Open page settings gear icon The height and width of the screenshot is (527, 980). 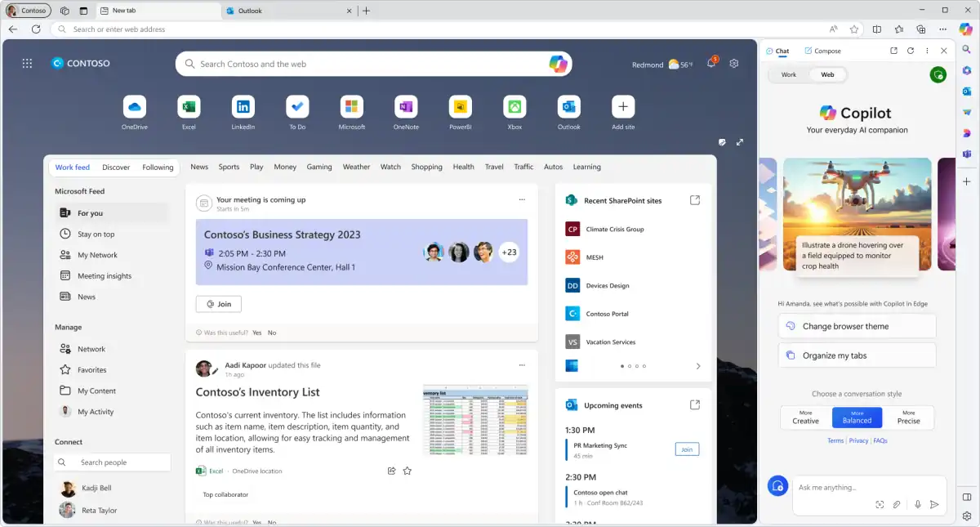pyautogui.click(x=734, y=63)
